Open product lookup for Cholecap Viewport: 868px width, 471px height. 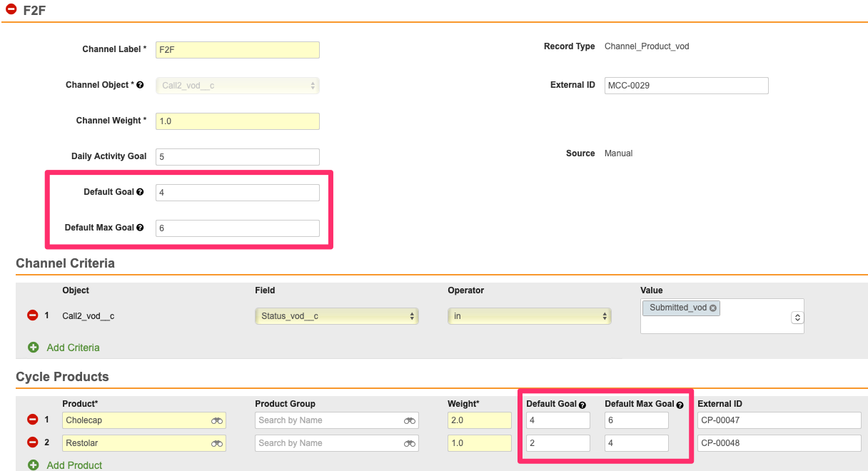pyautogui.click(x=217, y=421)
